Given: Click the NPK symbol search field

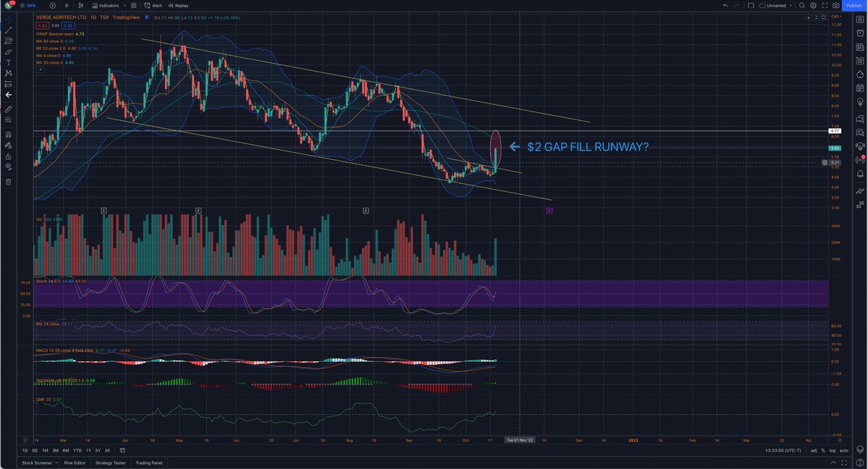Looking at the screenshot, I should click(x=27, y=5).
